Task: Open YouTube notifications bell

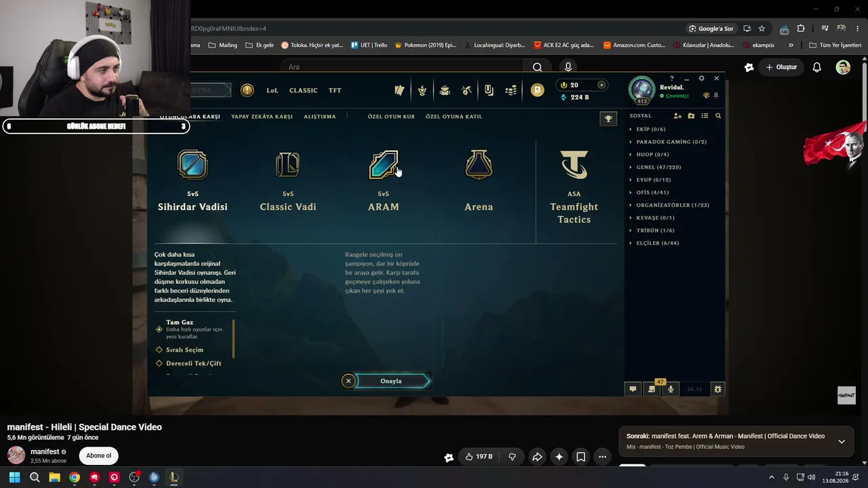Action: pyautogui.click(x=817, y=67)
